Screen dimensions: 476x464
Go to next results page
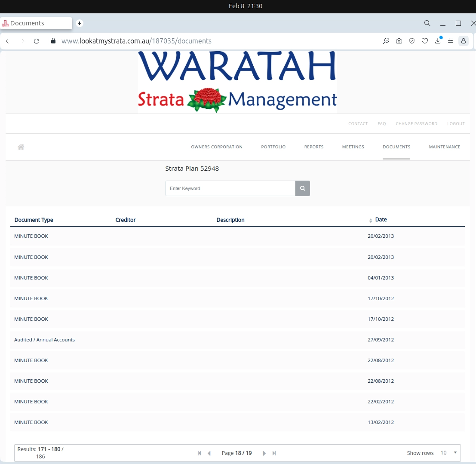pyautogui.click(x=264, y=453)
